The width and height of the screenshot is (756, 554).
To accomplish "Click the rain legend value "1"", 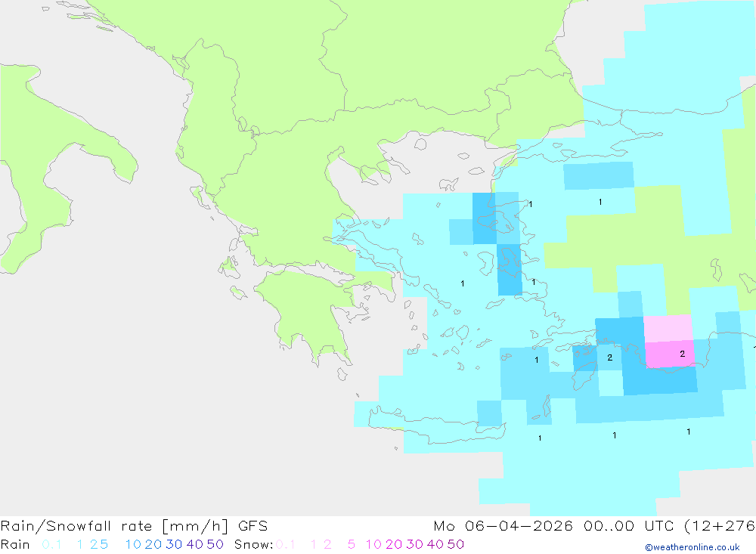I will 80,544.
